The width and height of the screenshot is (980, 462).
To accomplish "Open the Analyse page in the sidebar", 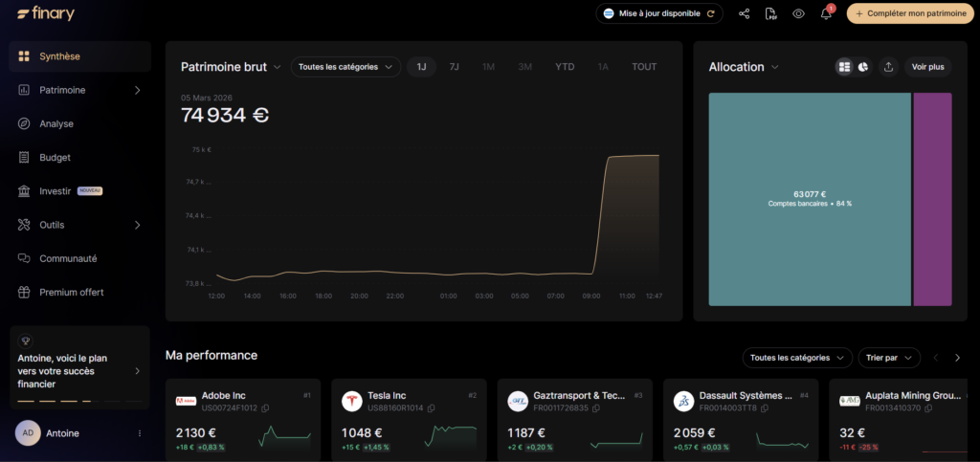I will pos(56,123).
